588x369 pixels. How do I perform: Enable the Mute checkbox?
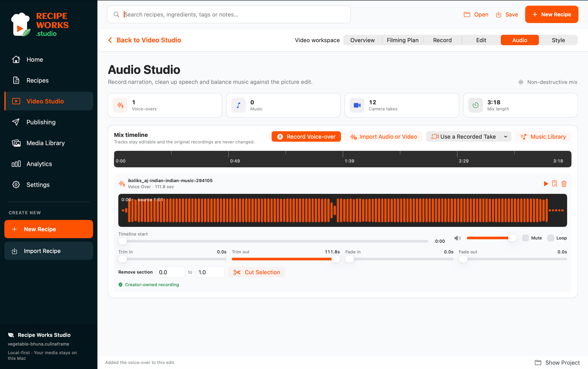pyautogui.click(x=526, y=238)
